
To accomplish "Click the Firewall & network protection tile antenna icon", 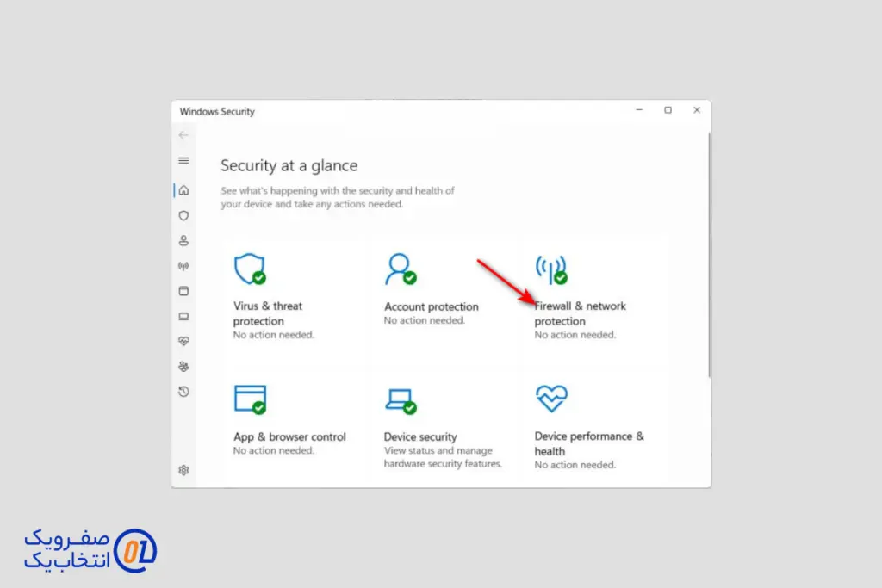I will pyautogui.click(x=551, y=269).
